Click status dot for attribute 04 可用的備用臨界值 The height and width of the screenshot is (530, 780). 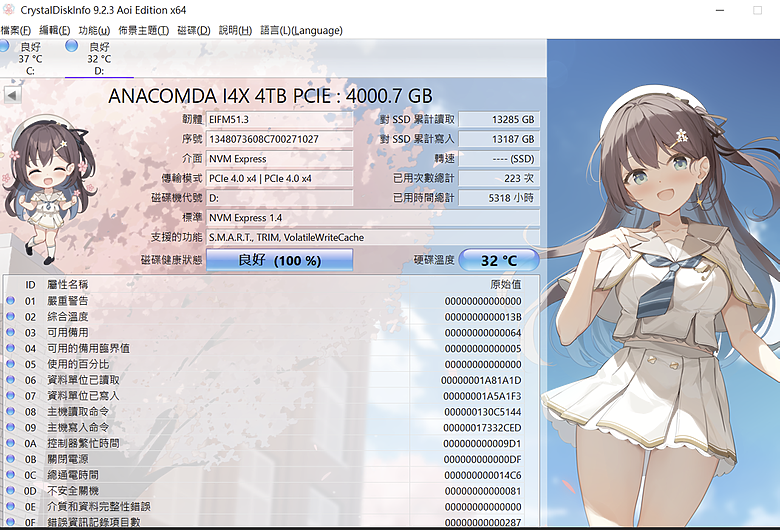pos(10,348)
